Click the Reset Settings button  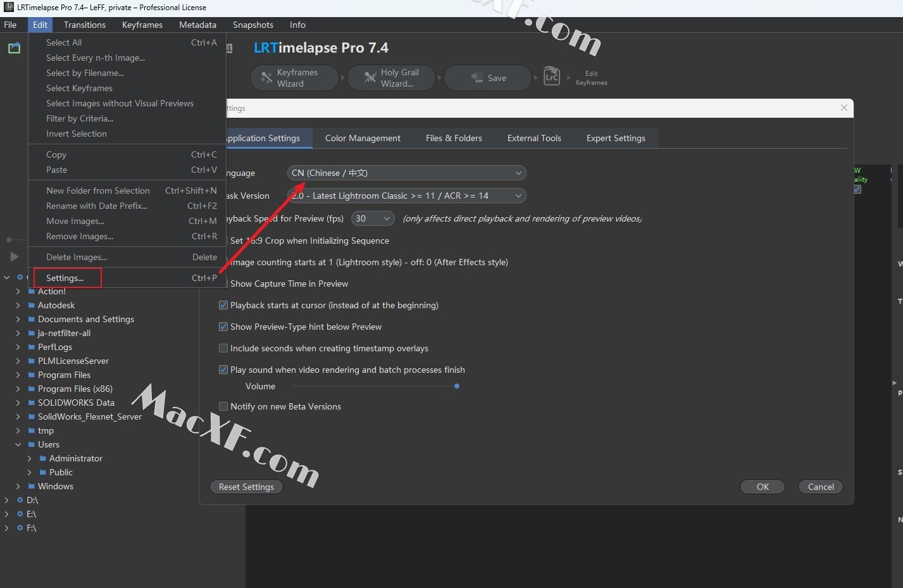[246, 487]
